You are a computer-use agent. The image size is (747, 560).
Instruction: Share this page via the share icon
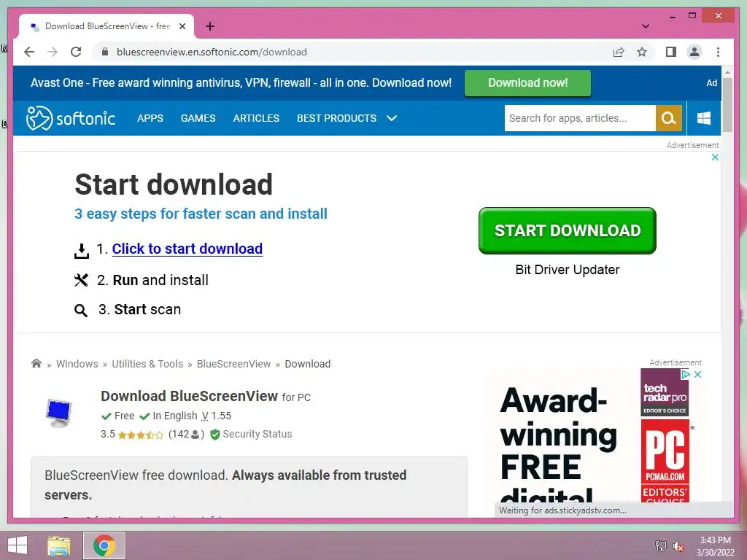click(x=619, y=52)
